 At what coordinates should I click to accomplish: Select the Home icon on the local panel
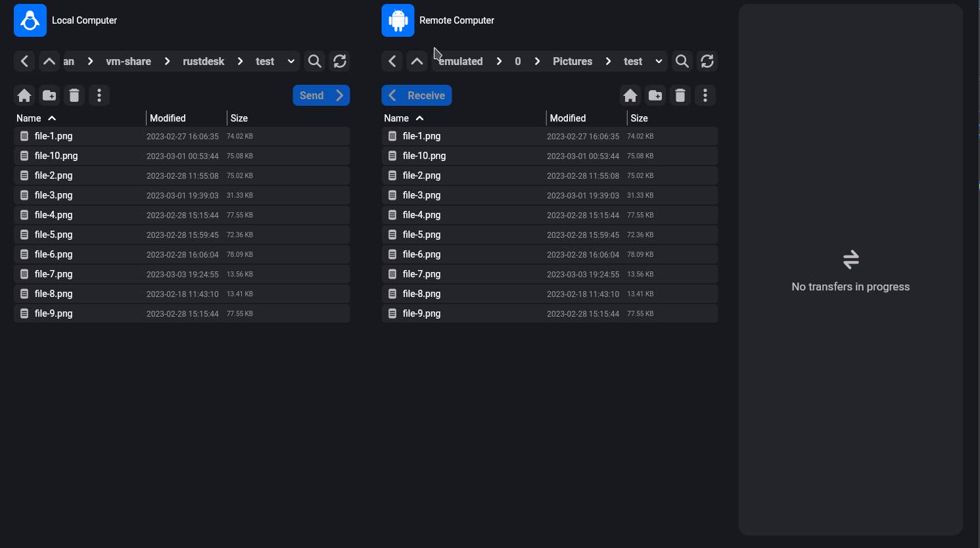pyautogui.click(x=24, y=95)
